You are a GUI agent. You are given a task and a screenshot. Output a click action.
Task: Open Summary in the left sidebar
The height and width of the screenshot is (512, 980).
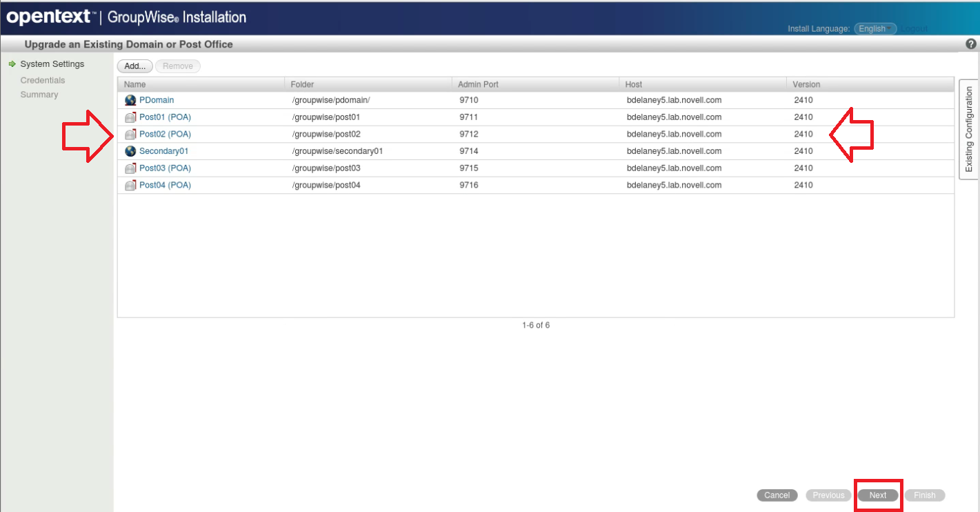[39, 95]
